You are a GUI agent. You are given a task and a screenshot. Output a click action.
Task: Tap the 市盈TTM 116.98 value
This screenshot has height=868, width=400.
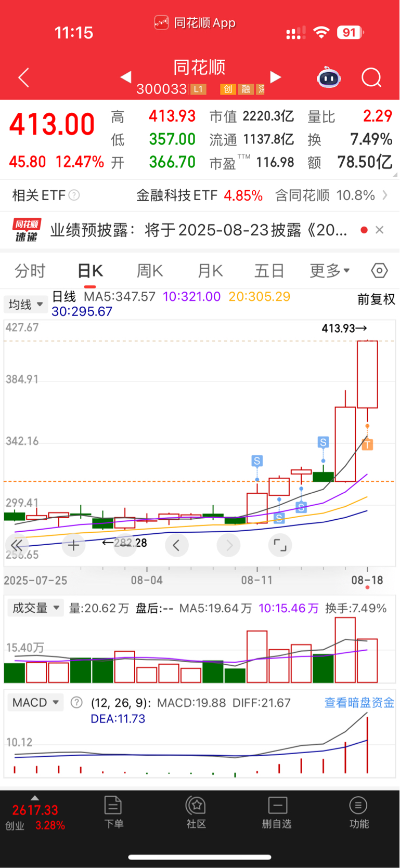point(252,162)
